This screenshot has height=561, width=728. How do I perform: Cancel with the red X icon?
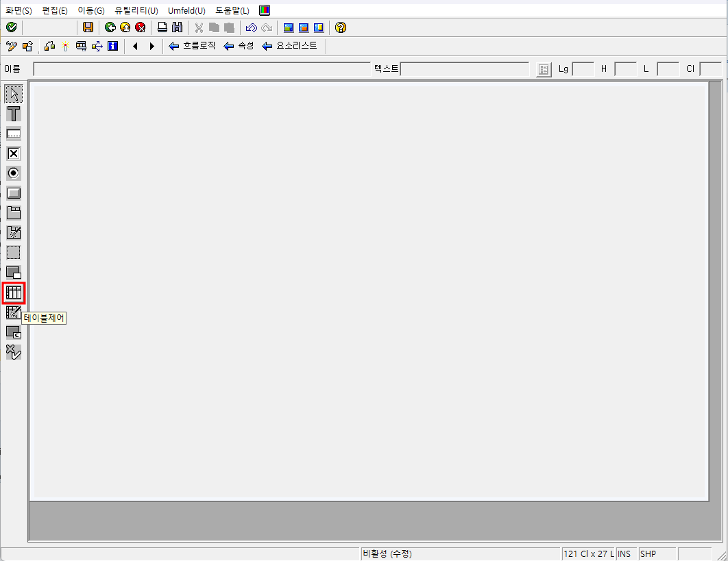(141, 27)
